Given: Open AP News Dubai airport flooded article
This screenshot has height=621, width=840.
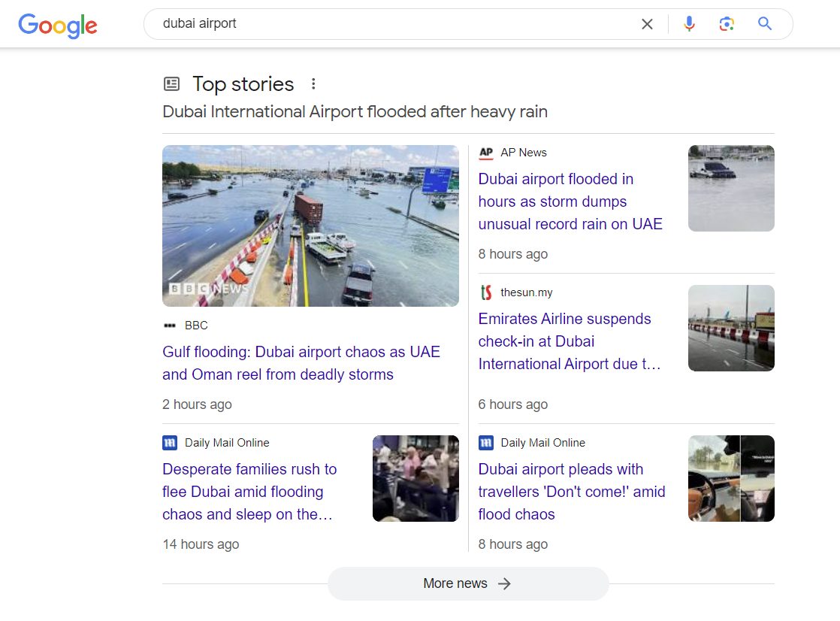Looking at the screenshot, I should (570, 201).
